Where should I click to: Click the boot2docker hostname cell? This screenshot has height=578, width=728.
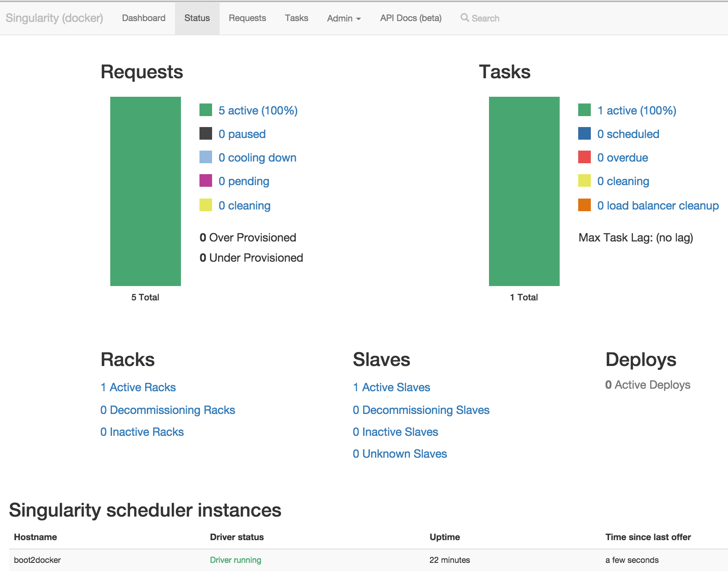(x=37, y=560)
